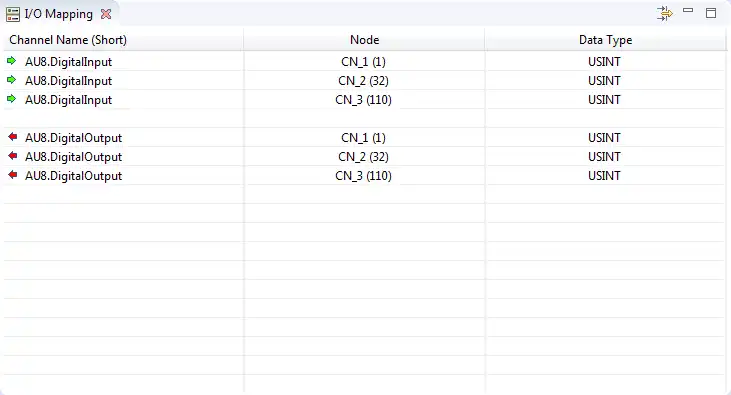Click CN_2 (32) node of DigitalOutput
Screen dimensions: 731x395
point(364,157)
